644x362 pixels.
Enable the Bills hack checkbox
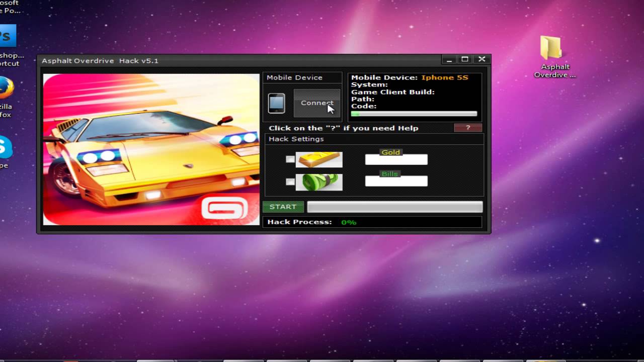[x=290, y=182]
